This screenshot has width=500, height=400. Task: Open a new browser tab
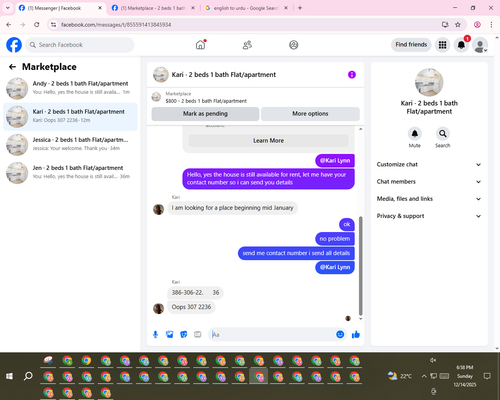click(x=300, y=8)
